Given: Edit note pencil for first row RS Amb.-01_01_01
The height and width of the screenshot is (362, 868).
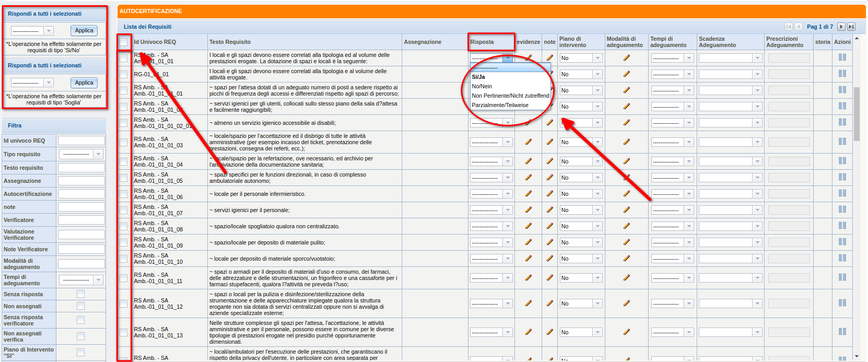Looking at the screenshot, I should [x=549, y=57].
